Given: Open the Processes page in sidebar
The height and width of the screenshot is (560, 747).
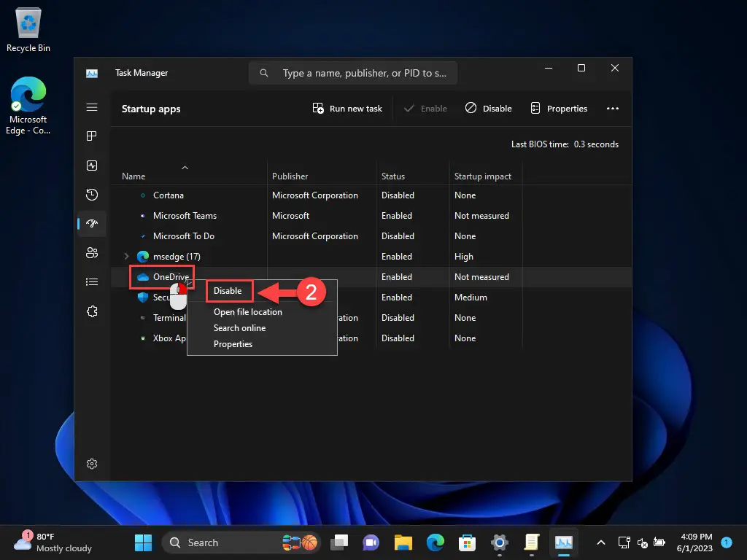Looking at the screenshot, I should click(92, 136).
